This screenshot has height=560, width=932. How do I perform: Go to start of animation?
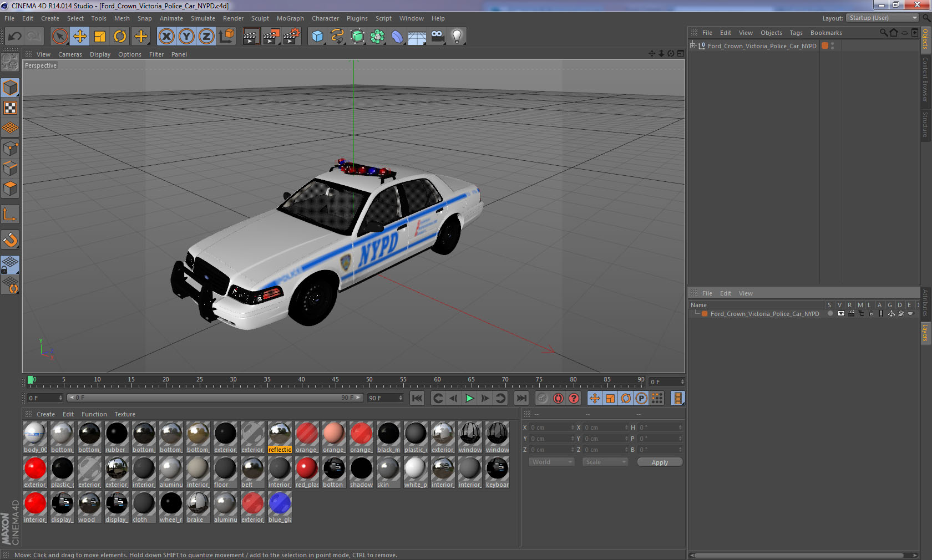417,398
